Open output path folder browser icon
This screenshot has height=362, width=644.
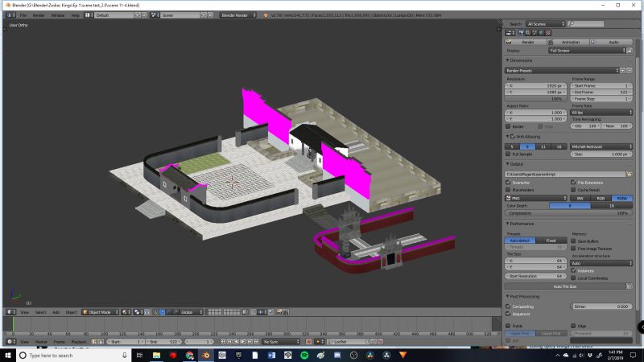[x=629, y=175]
